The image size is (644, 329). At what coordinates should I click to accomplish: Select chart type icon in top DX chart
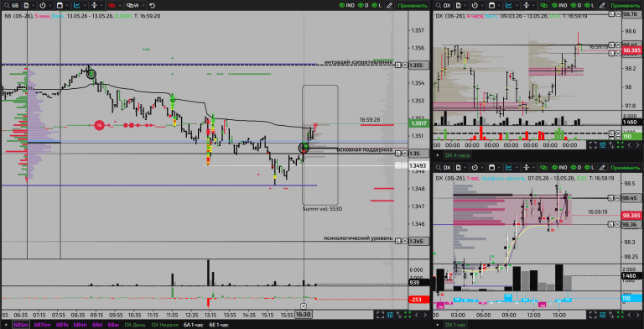pyautogui.click(x=509, y=5)
